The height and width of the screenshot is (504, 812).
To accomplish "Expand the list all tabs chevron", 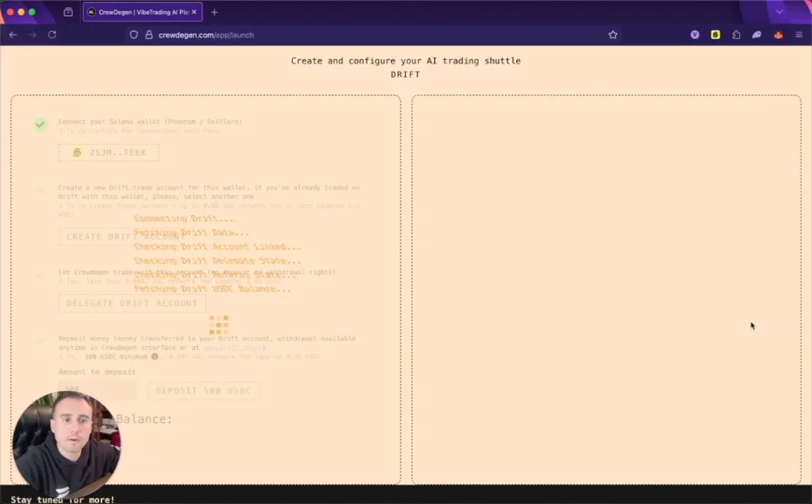I will (x=779, y=11).
